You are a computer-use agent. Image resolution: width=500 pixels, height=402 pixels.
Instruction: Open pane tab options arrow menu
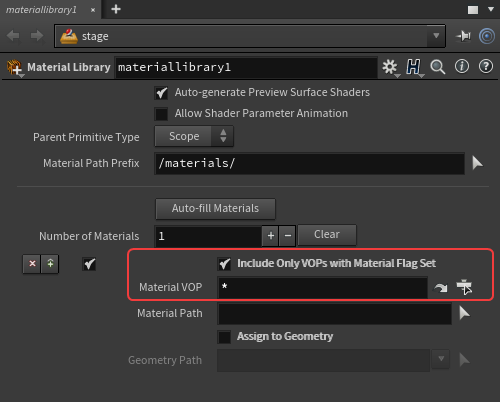(x=491, y=9)
